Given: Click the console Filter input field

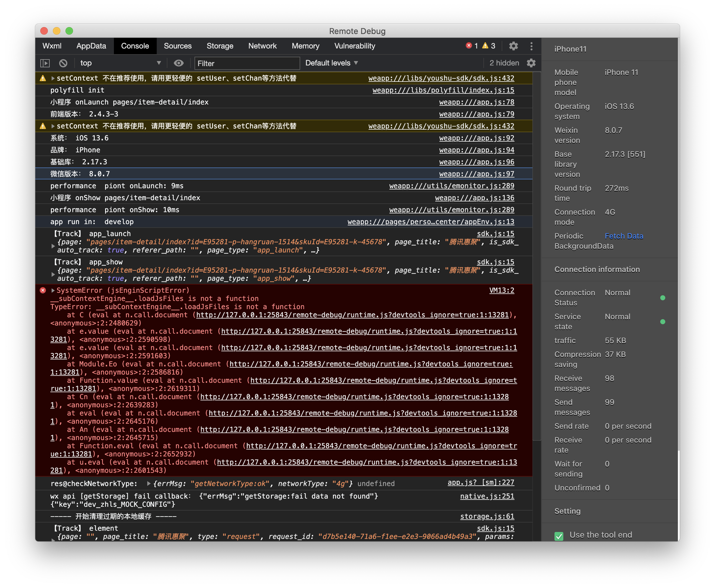Looking at the screenshot, I should pos(247,63).
